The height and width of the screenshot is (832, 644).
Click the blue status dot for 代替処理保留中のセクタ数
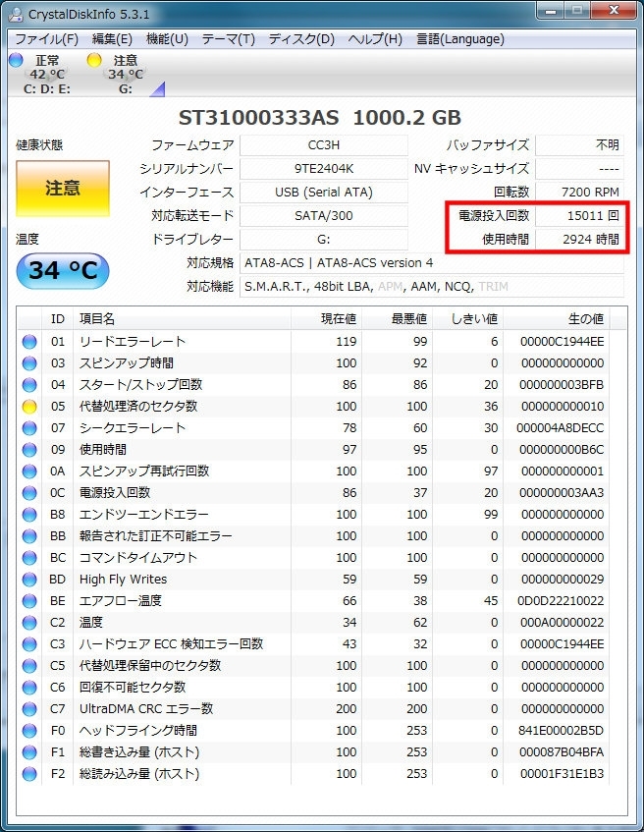coord(29,666)
